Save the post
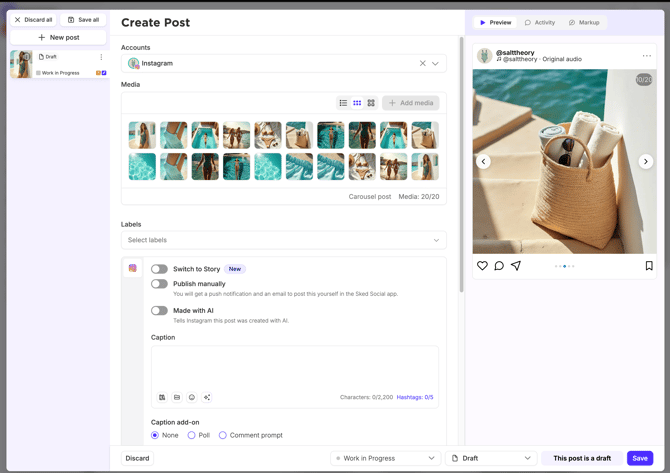This screenshot has width=670, height=473. point(640,458)
